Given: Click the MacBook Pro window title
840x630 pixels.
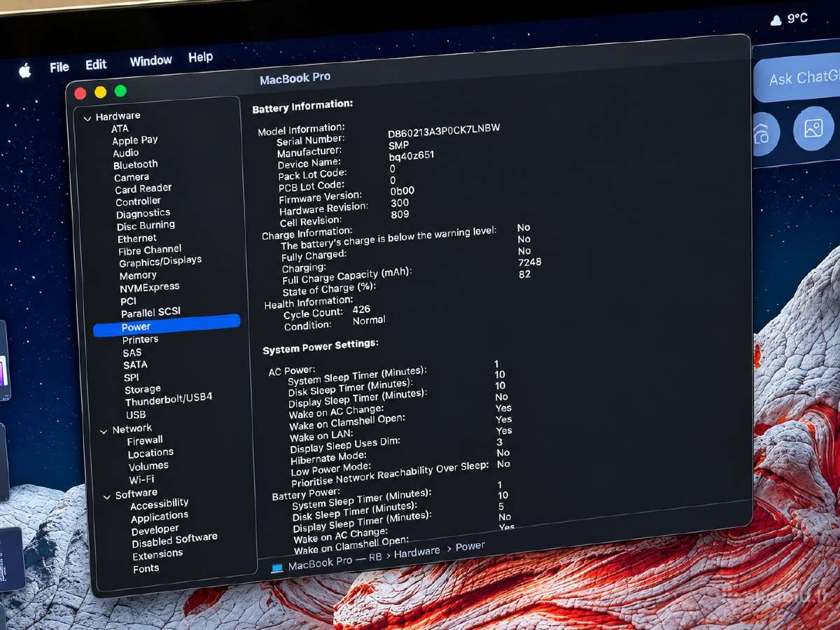Looking at the screenshot, I should [x=295, y=78].
